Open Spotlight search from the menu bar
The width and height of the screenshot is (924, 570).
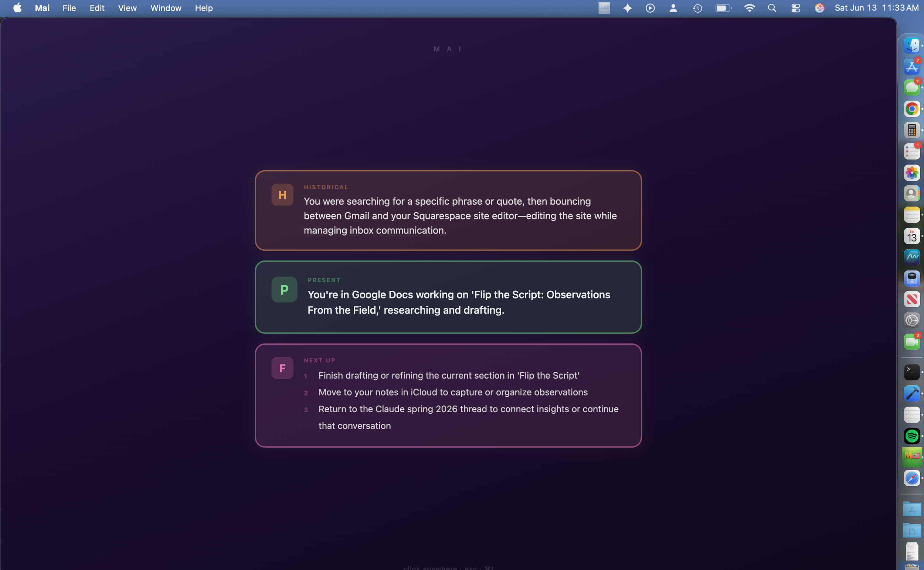[772, 8]
